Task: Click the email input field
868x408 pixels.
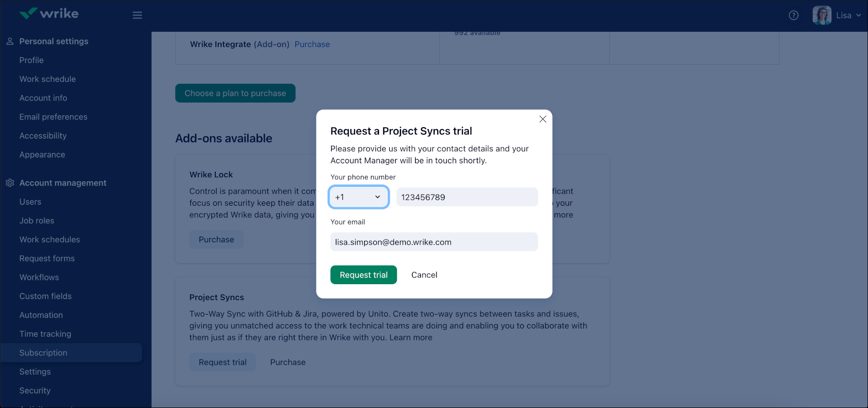Action: (434, 242)
